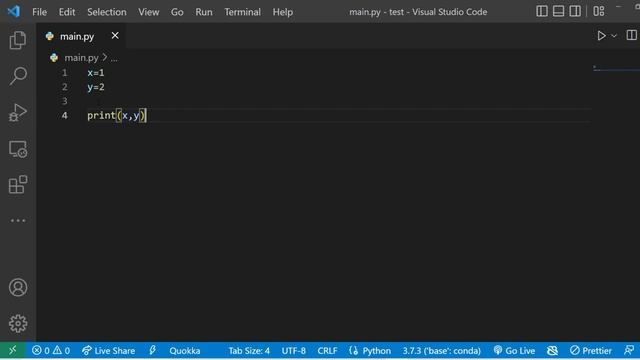Show additional activity bar views
640x360 pixels.
click(x=18, y=220)
